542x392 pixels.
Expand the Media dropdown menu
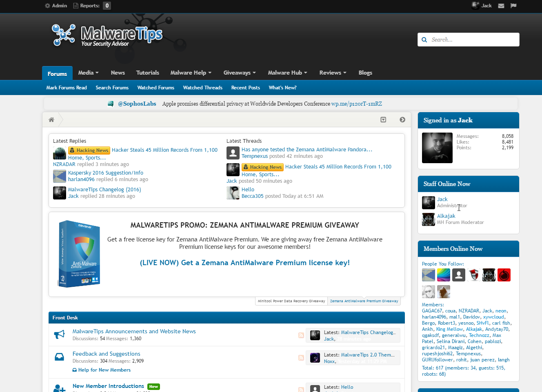[x=88, y=73]
